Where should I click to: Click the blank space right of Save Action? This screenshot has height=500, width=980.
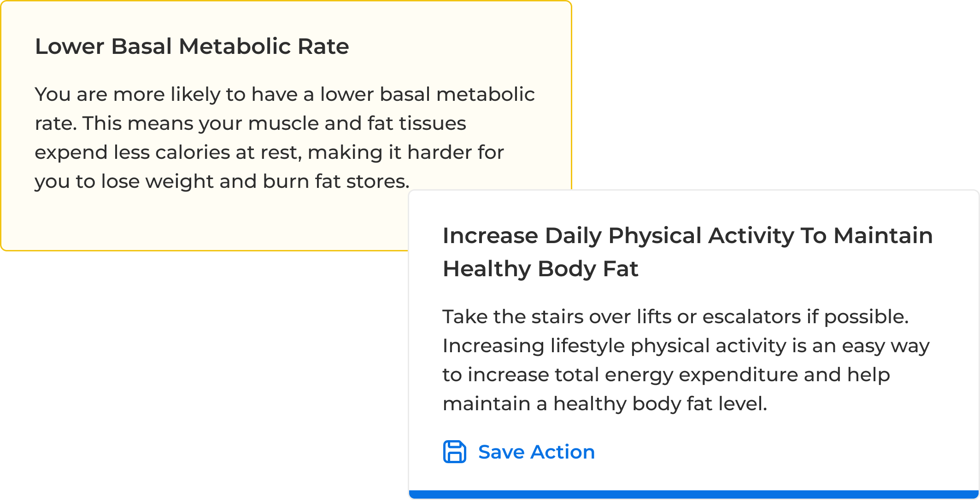click(783, 452)
